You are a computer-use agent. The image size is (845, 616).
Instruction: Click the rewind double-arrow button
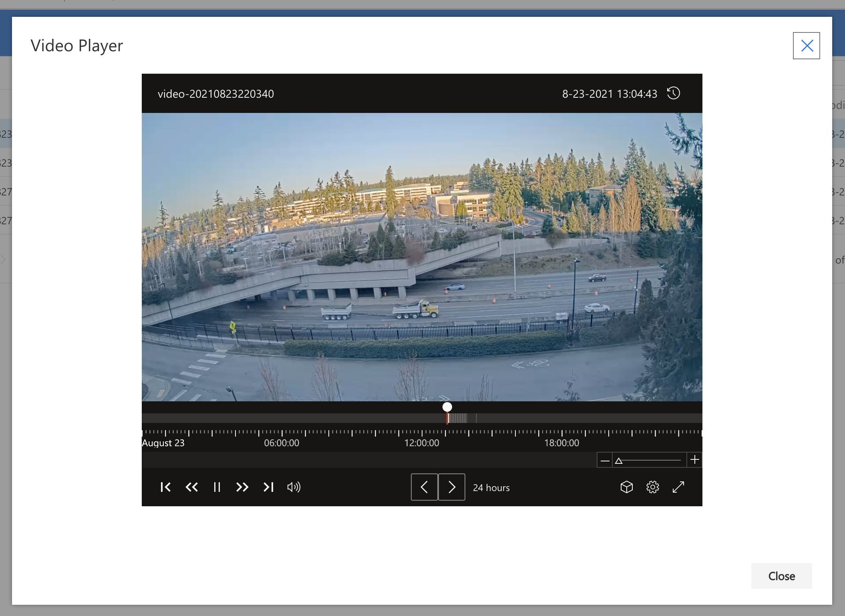191,487
